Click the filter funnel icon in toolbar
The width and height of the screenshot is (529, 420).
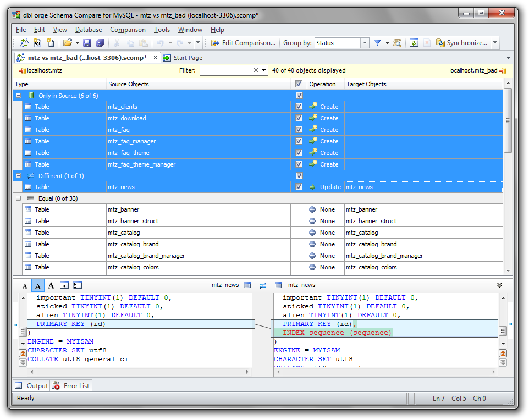(378, 43)
